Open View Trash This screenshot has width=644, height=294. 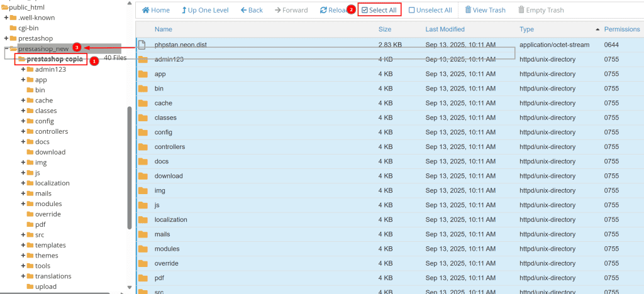[485, 10]
